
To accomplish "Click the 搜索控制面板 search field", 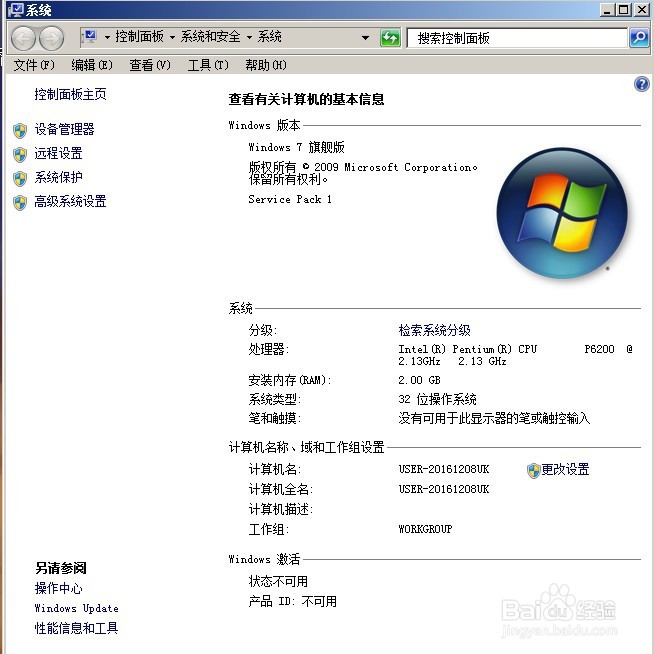I will tap(517, 38).
